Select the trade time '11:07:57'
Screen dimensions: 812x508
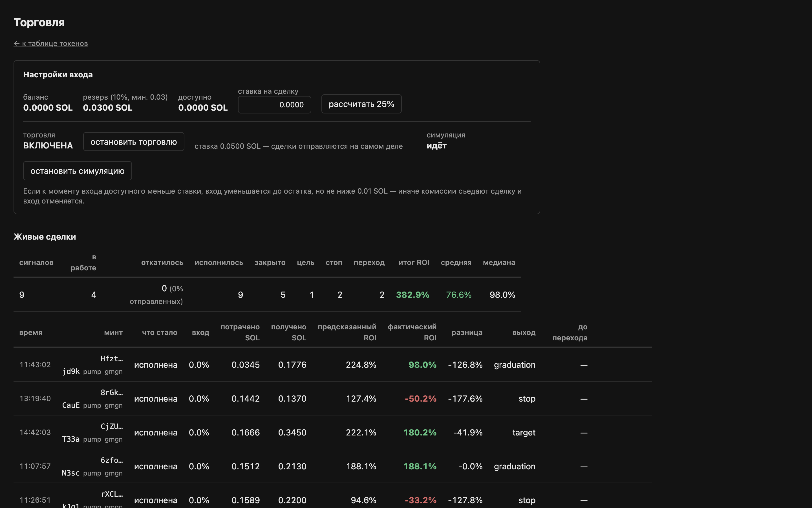(x=35, y=466)
